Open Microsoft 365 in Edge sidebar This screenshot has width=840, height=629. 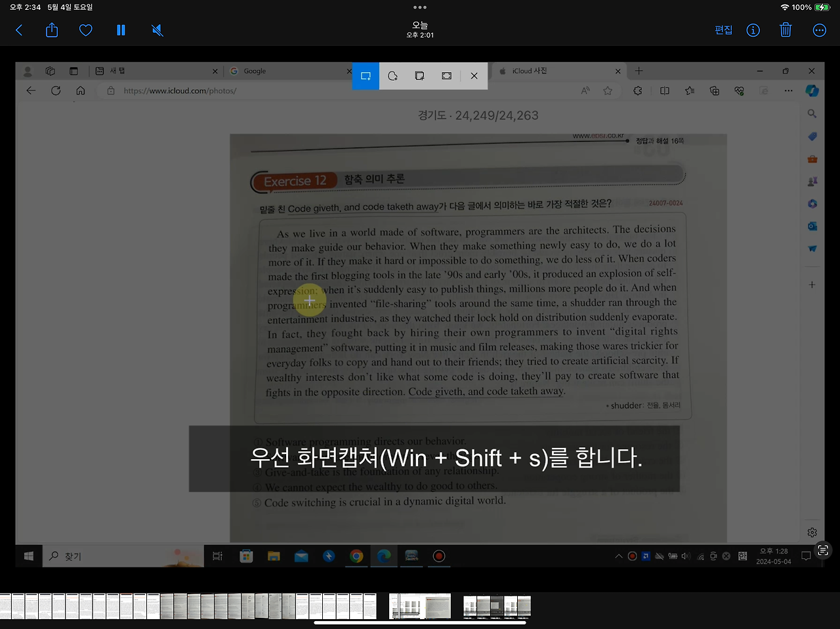[812, 204]
